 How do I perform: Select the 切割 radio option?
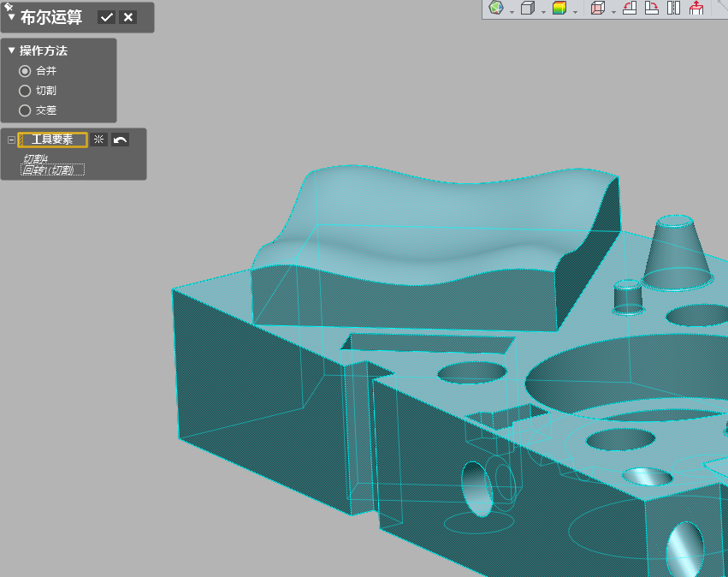point(25,91)
